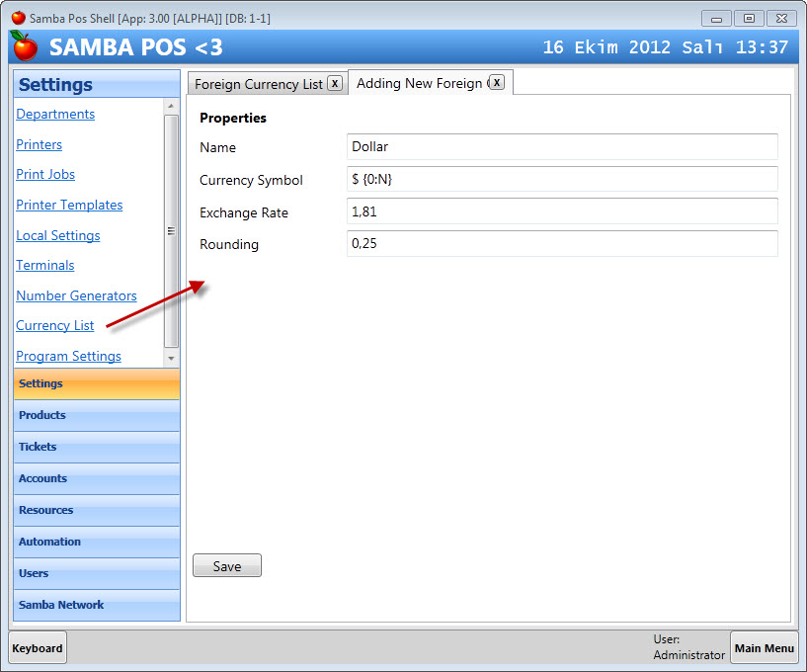
Task: Open the on-screen Keyboard
Action: point(38,648)
